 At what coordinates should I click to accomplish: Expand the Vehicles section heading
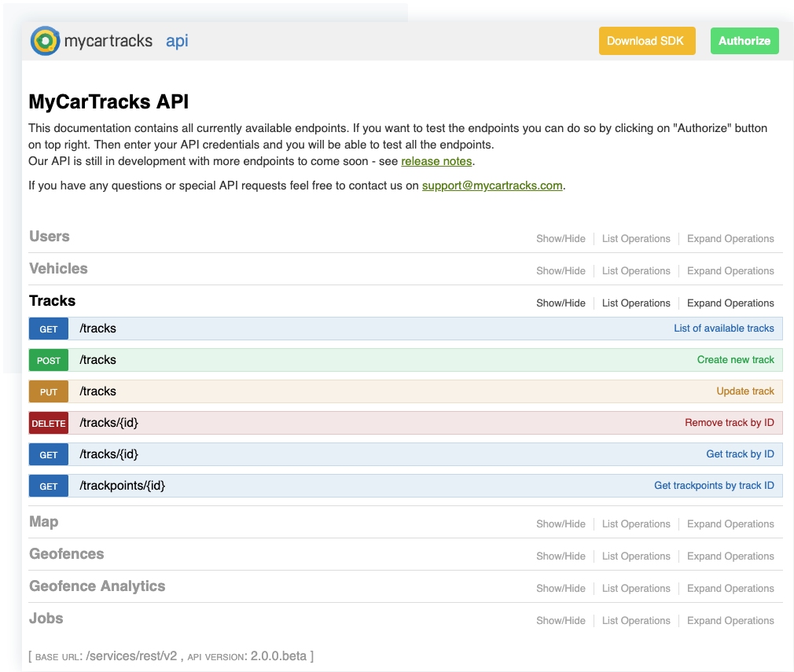coord(58,269)
